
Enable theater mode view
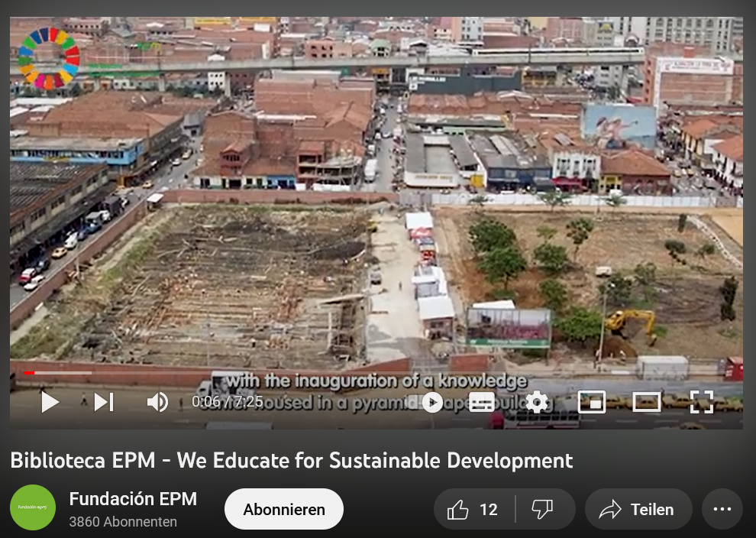646,402
